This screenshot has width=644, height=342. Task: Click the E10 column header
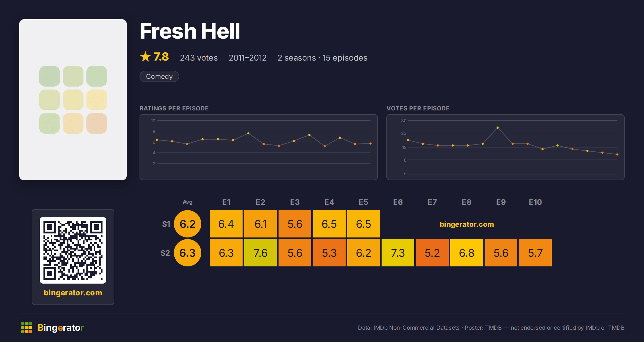click(535, 202)
